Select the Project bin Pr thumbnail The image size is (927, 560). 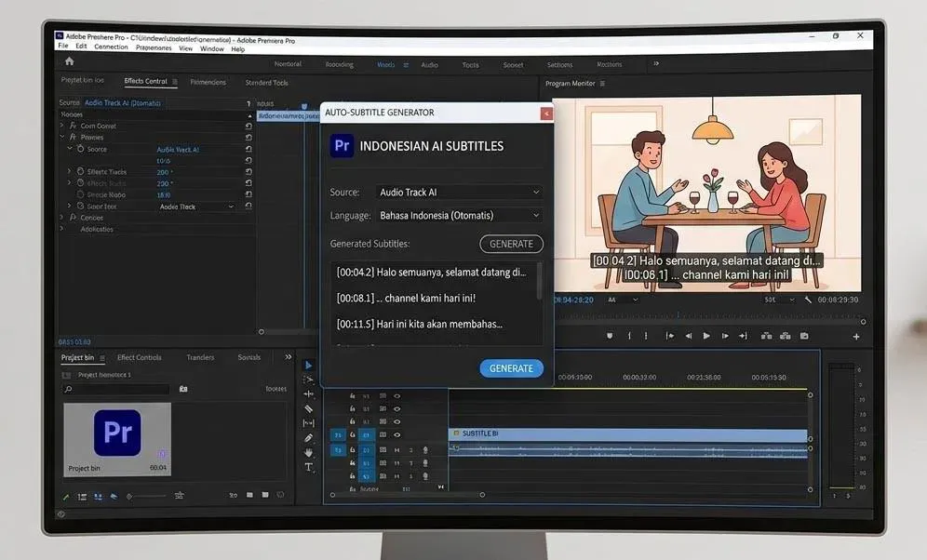click(116, 434)
